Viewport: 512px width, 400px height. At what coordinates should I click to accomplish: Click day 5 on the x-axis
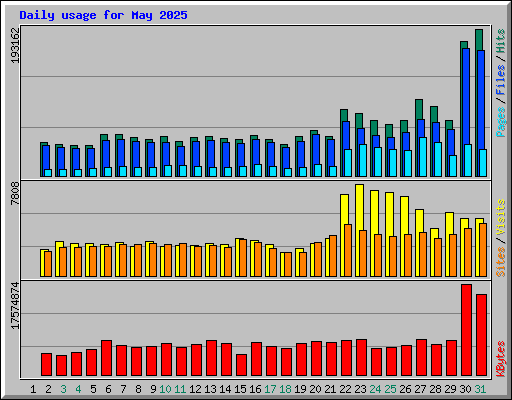(93, 389)
